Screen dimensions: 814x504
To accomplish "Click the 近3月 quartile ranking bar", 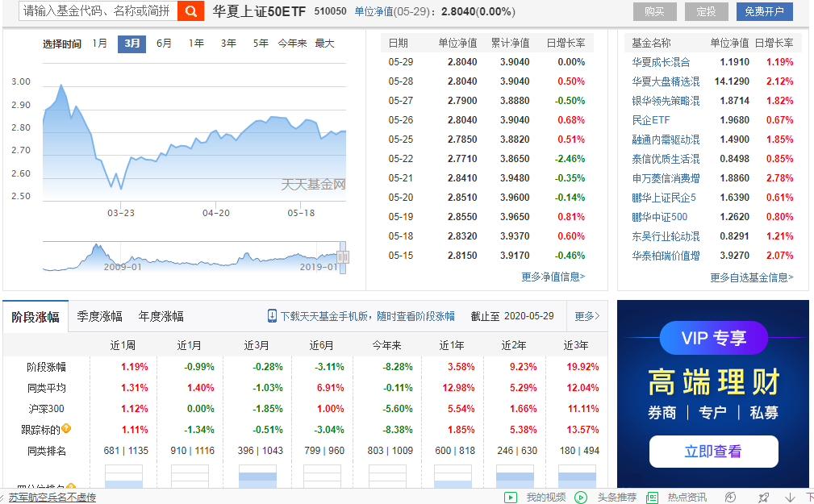I will click(x=257, y=477).
